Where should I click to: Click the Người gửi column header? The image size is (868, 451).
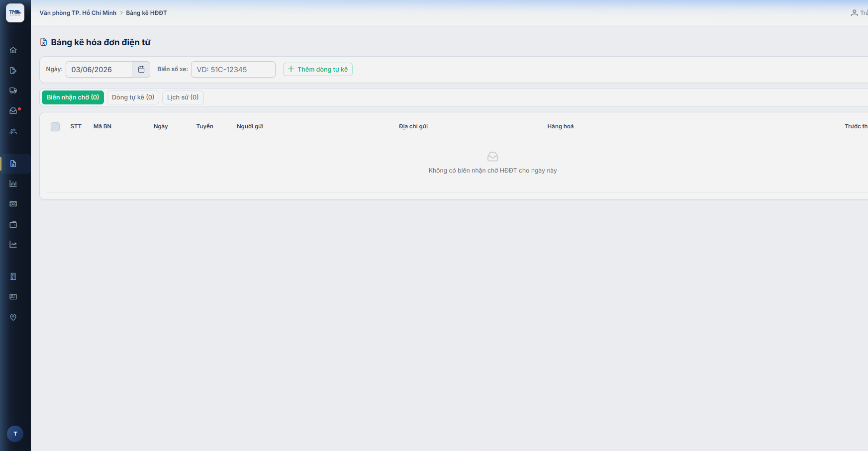(x=250, y=126)
